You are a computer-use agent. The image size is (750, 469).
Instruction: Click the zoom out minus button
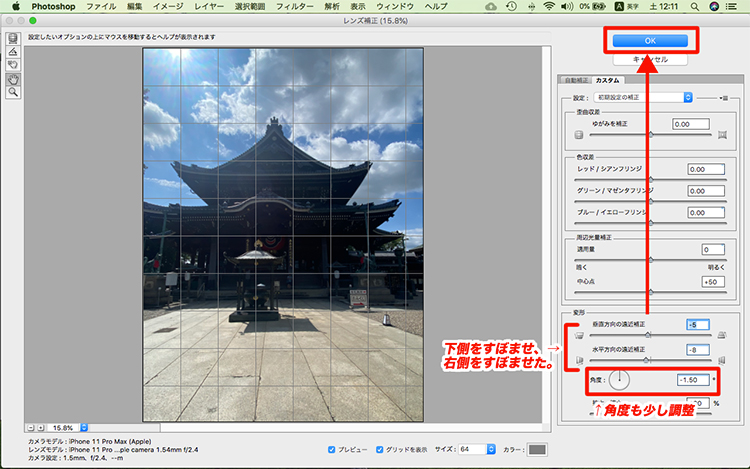coord(31,428)
